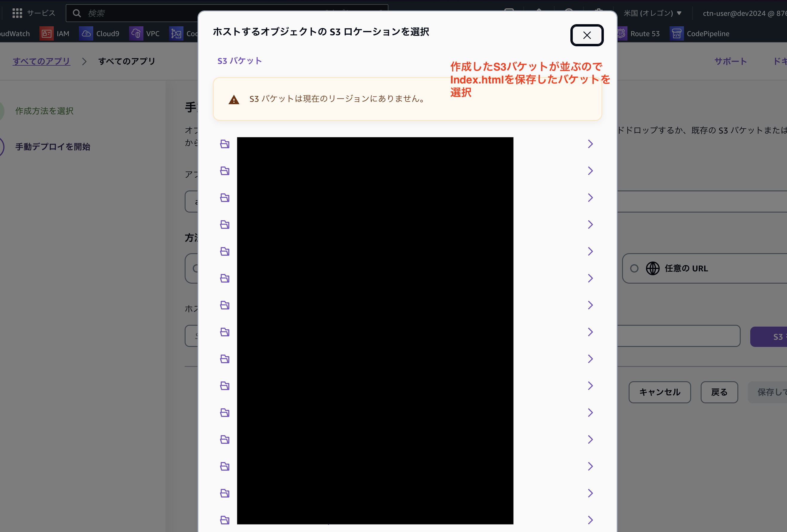Image resolution: width=787 pixels, height=532 pixels.
Task: Click the search magnifier icon
Action: [x=77, y=13]
